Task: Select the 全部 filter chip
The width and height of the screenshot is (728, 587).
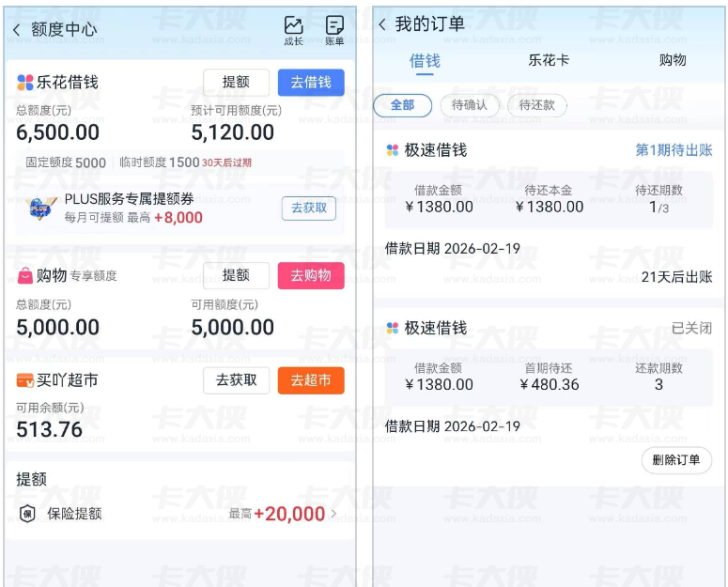Action: [x=402, y=105]
